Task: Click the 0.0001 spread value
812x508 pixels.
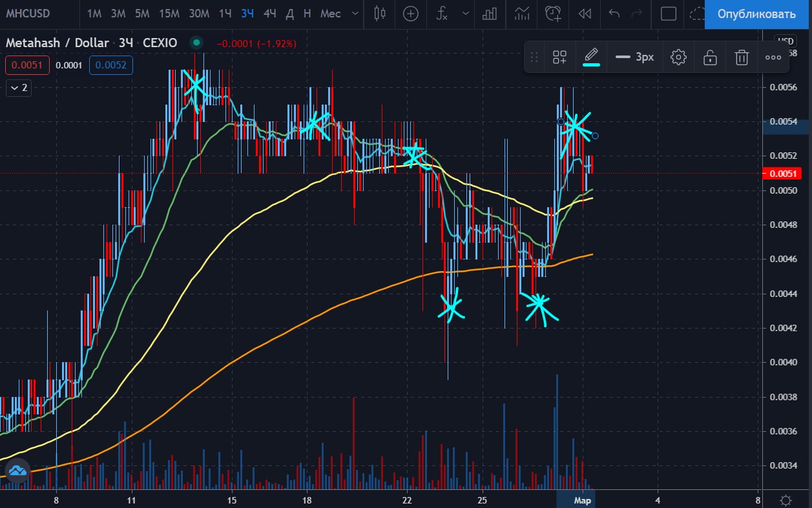Action: pyautogui.click(x=69, y=65)
